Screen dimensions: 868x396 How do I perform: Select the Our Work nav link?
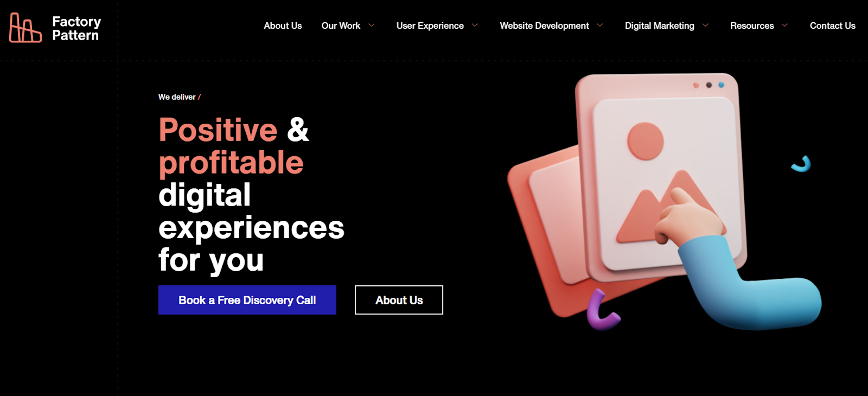point(341,25)
